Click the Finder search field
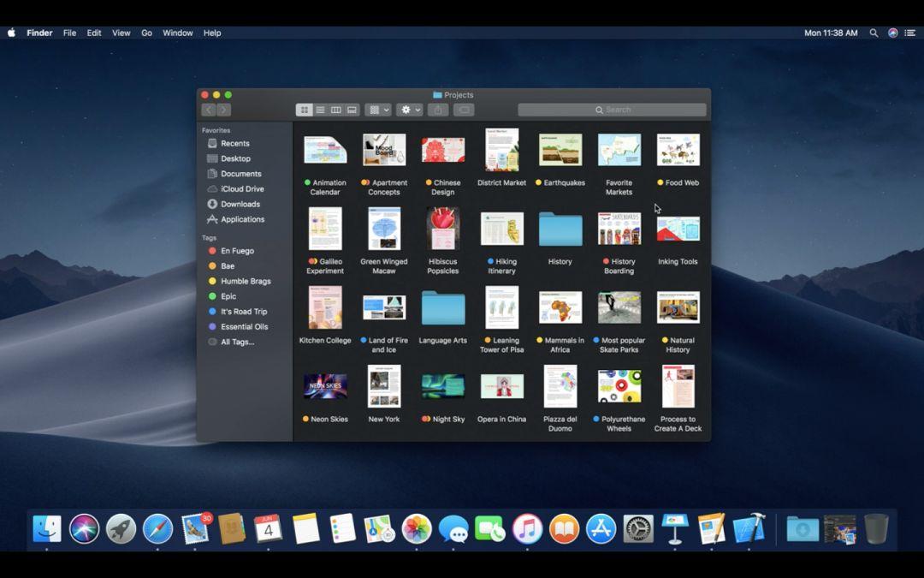This screenshot has height=578, width=924. [x=612, y=110]
